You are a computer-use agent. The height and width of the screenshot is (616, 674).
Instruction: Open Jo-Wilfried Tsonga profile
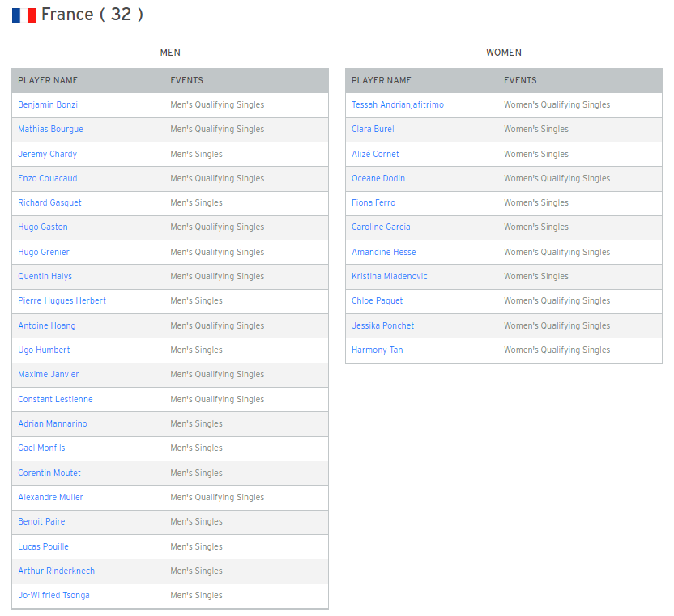[53, 596]
